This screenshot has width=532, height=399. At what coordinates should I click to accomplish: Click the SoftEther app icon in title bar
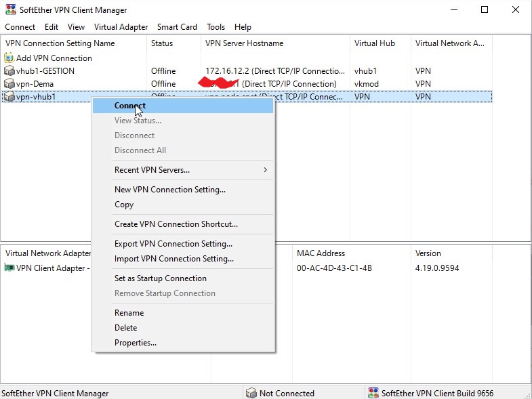[11, 9]
